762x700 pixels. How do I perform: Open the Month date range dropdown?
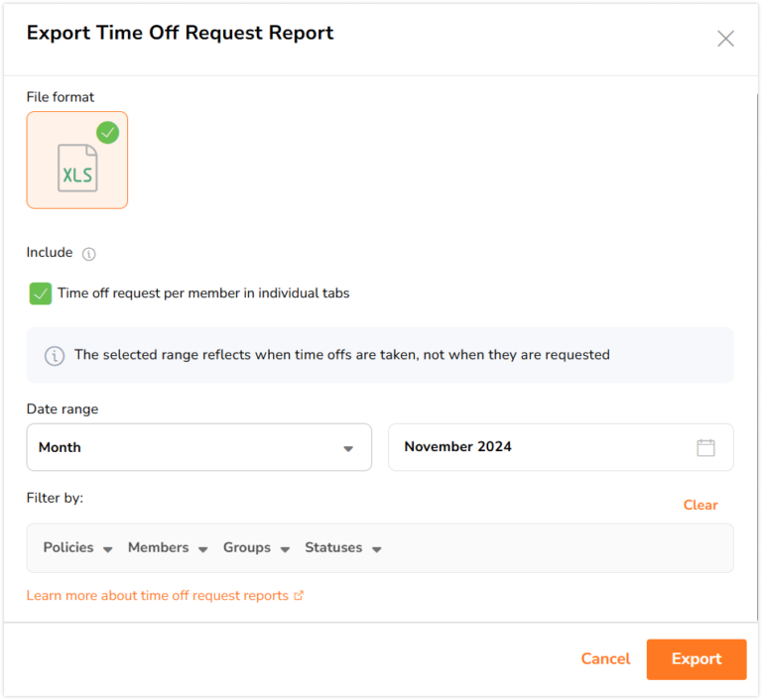point(199,447)
